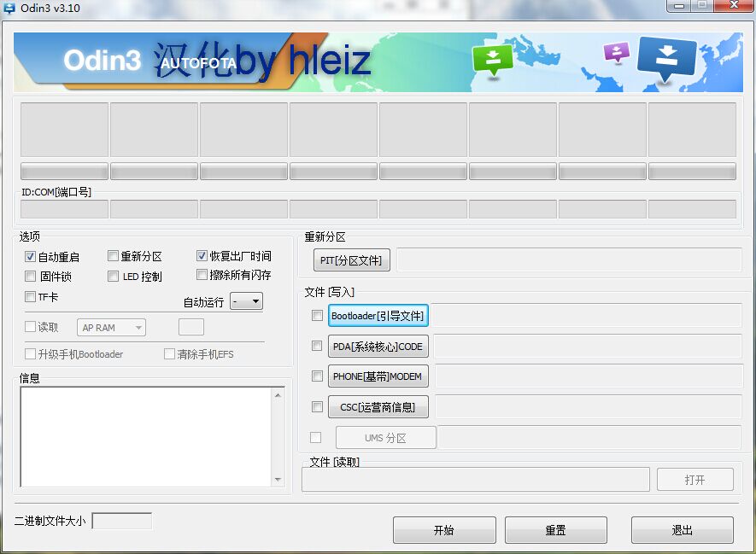Tick the checkbox beside PDA[系统核心]CODE

coord(317,346)
